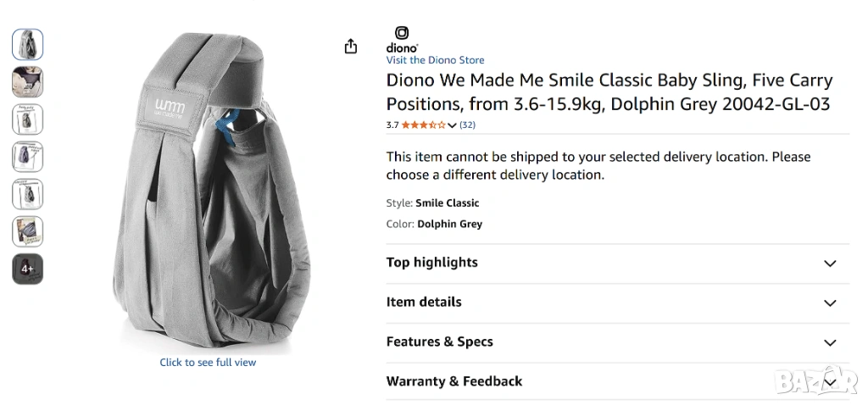The height and width of the screenshot is (405, 868).
Task: Show more images via 4+ thumbnail
Action: click(28, 269)
